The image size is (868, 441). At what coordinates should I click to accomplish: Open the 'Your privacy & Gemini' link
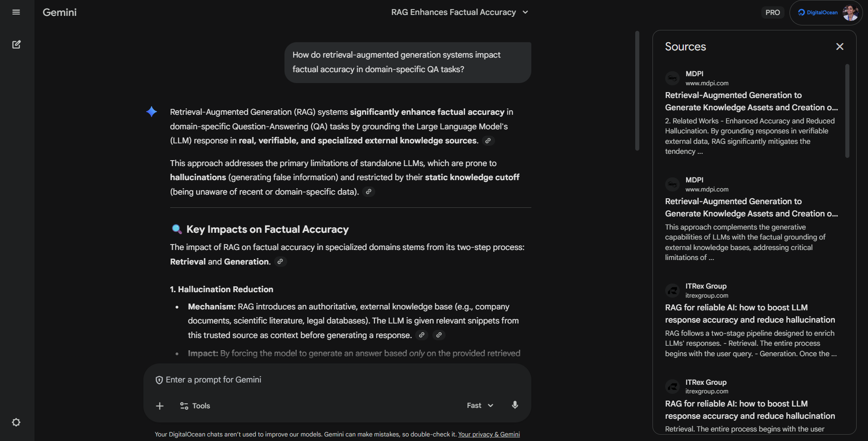489,434
